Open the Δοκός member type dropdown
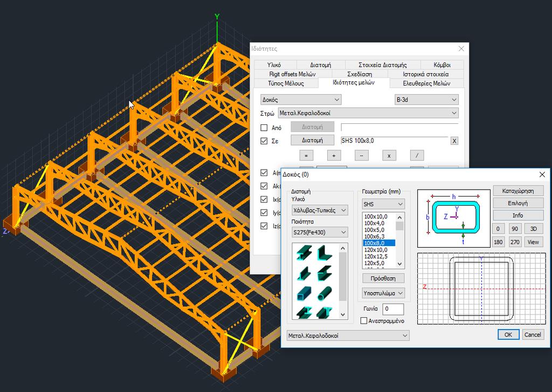The image size is (552, 392). click(x=301, y=100)
